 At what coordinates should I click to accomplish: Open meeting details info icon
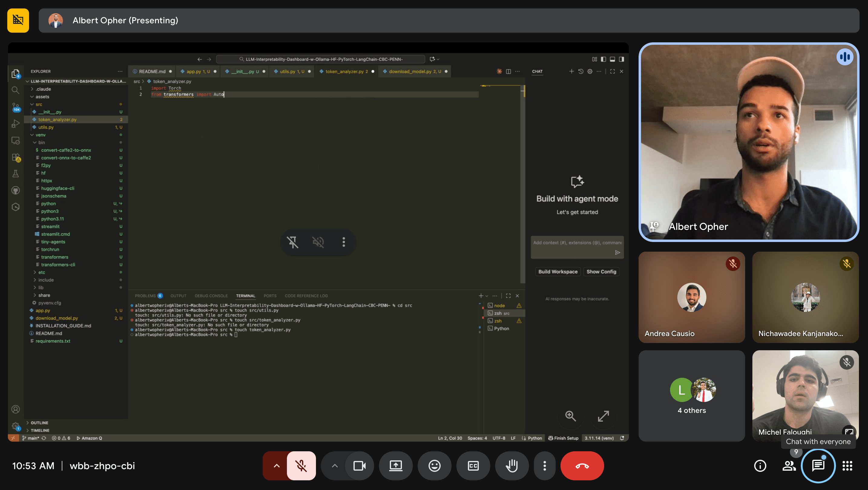pos(760,466)
